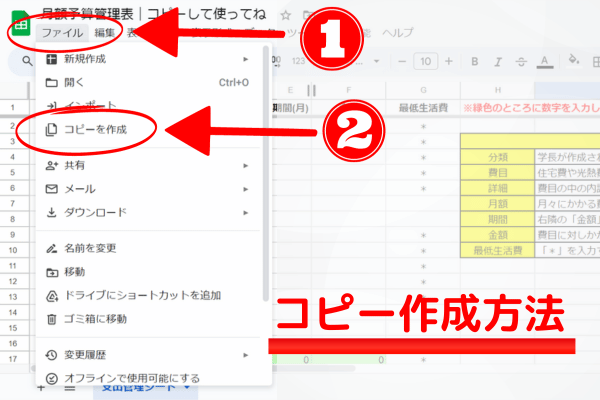This screenshot has width=600, height=400.
Task: Click the trash can icon
Action: [x=52, y=319]
